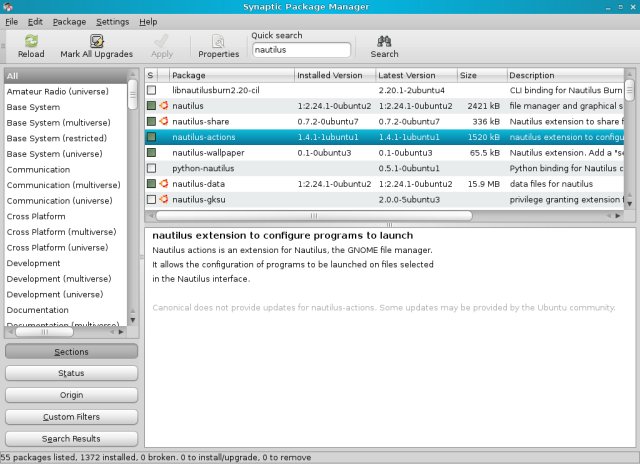640x464 pixels.
Task: Click the Reload toolbar icon
Action: point(31,41)
